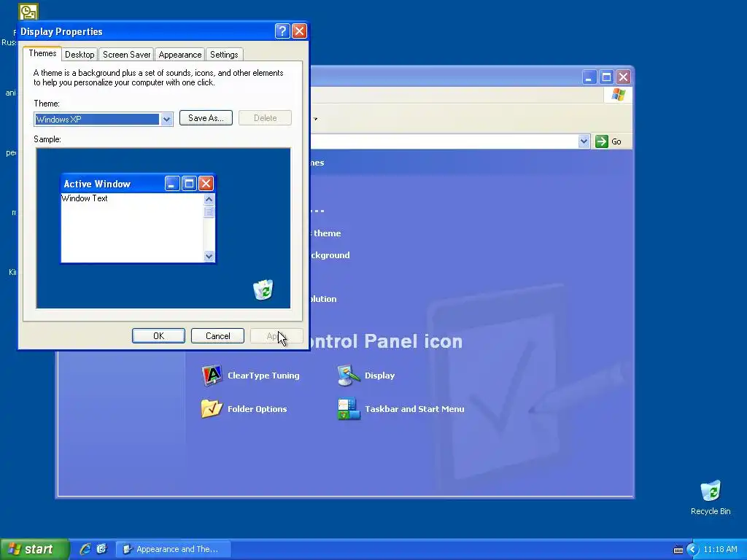Click the second Quick Launch icon next to Internet Explorer

pos(102,549)
